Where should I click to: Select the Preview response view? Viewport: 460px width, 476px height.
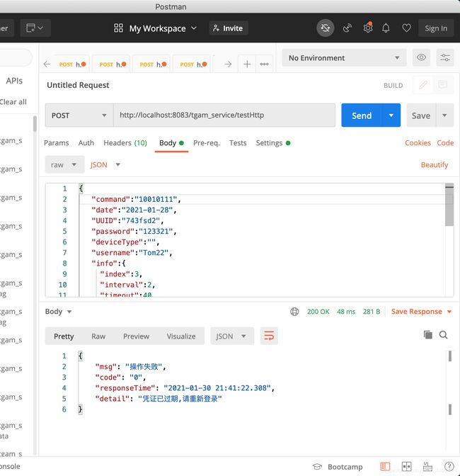pyautogui.click(x=136, y=336)
